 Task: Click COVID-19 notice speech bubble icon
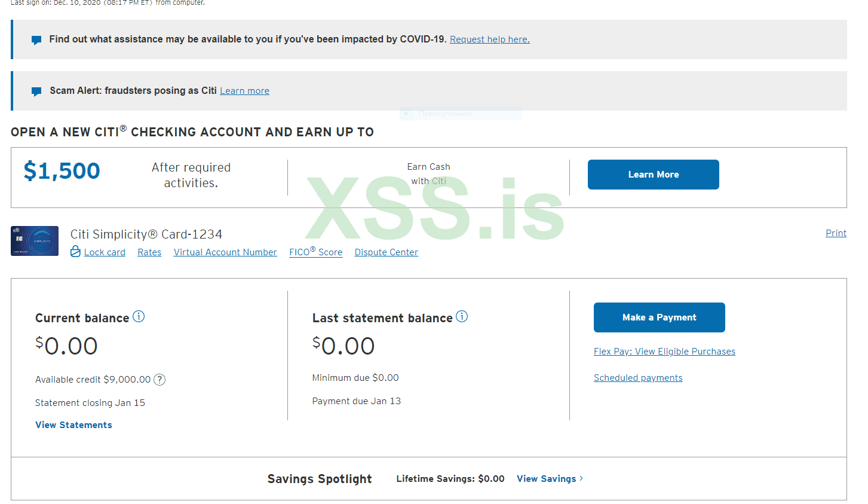coord(36,40)
